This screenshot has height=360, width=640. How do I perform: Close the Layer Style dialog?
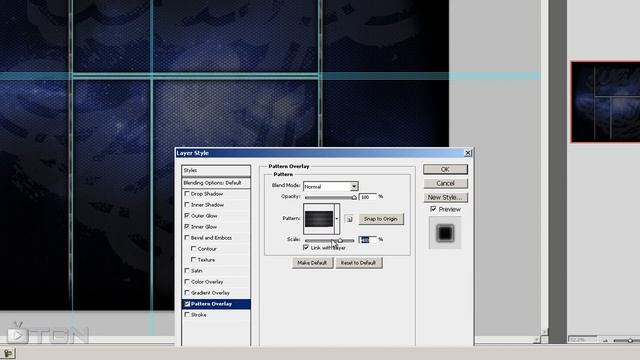pos(468,153)
